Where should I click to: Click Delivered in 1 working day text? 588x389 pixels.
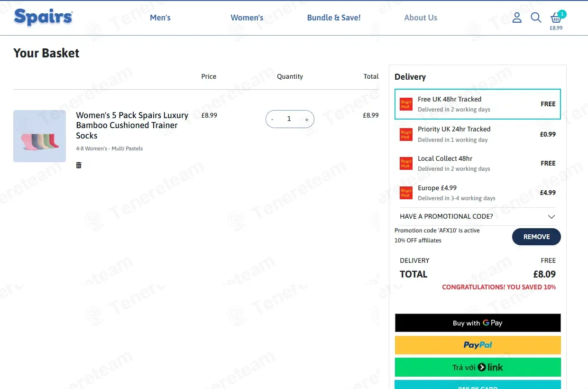coord(453,140)
